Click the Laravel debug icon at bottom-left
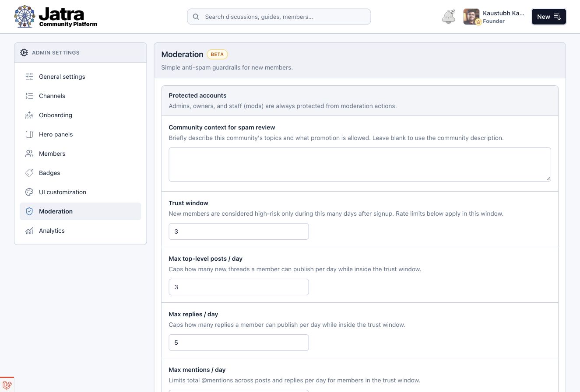Viewport: 580px width, 392px height. pyautogui.click(x=7, y=385)
